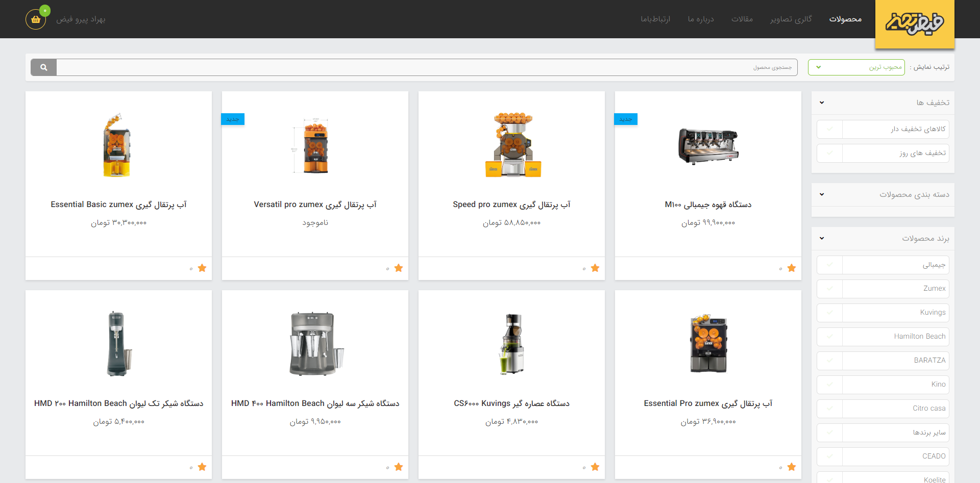Click CS6000 Kuvings juicer image
This screenshot has height=483, width=980.
point(512,344)
